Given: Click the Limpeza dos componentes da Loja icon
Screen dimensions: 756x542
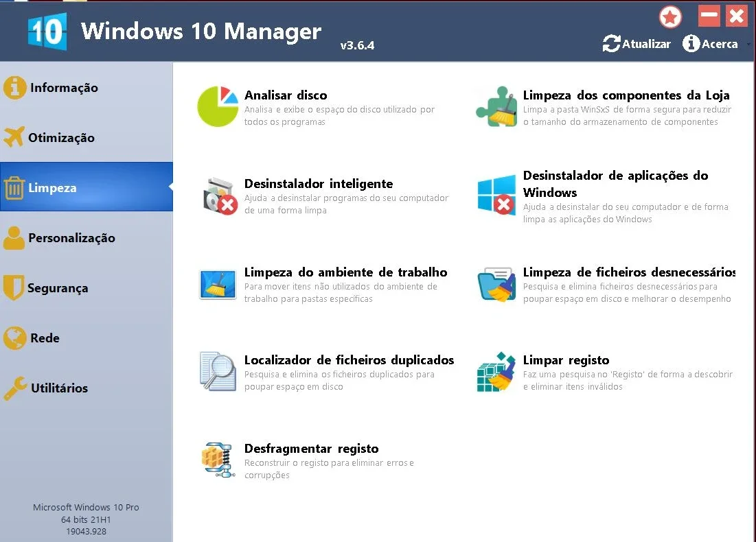Looking at the screenshot, I should [496, 106].
